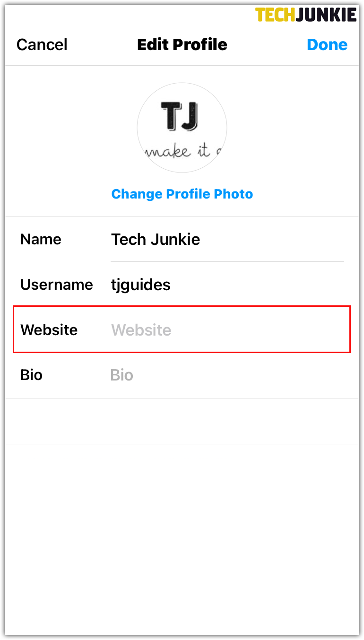Tap Cancel to discard profile edits

42,45
